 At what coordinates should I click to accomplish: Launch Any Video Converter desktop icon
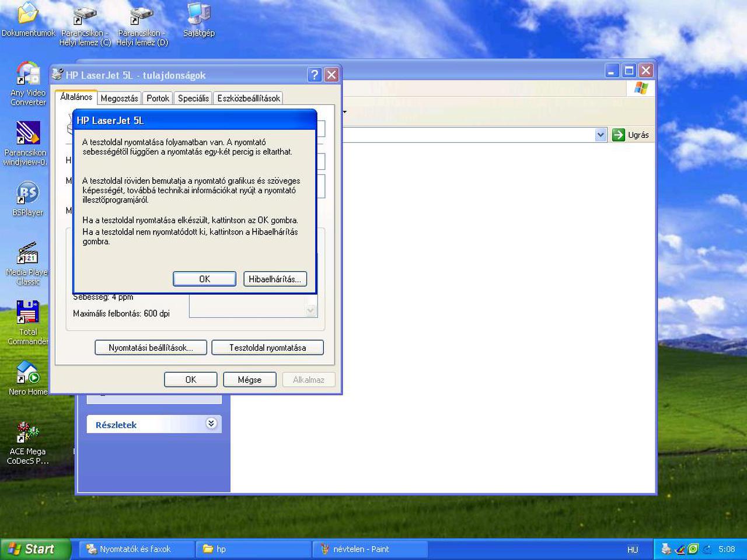point(27,74)
